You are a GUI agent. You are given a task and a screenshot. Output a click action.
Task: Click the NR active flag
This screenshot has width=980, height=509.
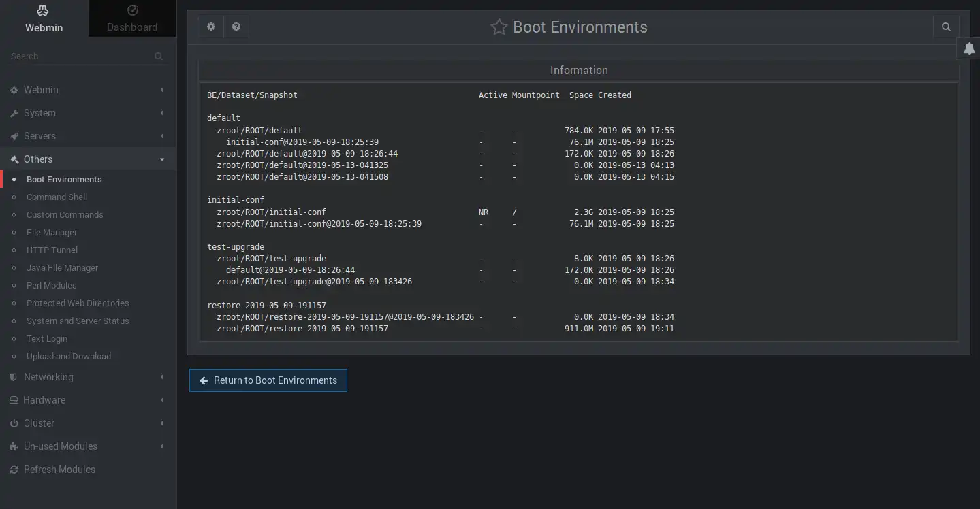coord(484,212)
